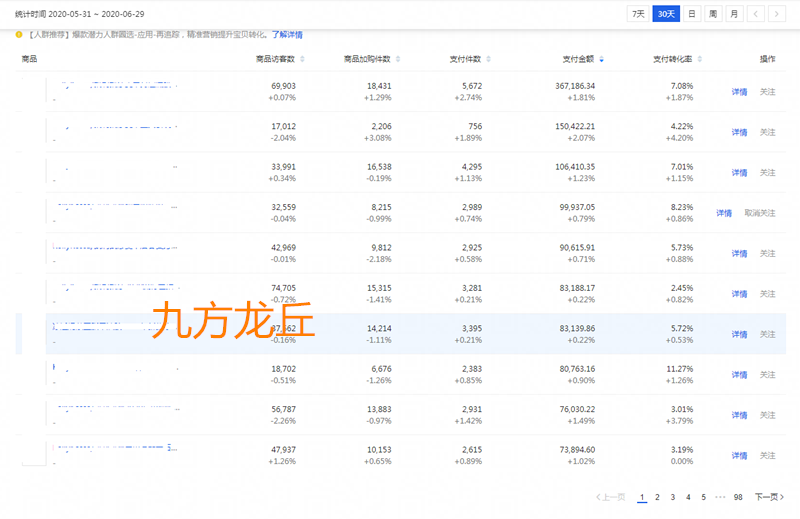Click 下一页 next page button
The image size is (800, 519).
769,497
